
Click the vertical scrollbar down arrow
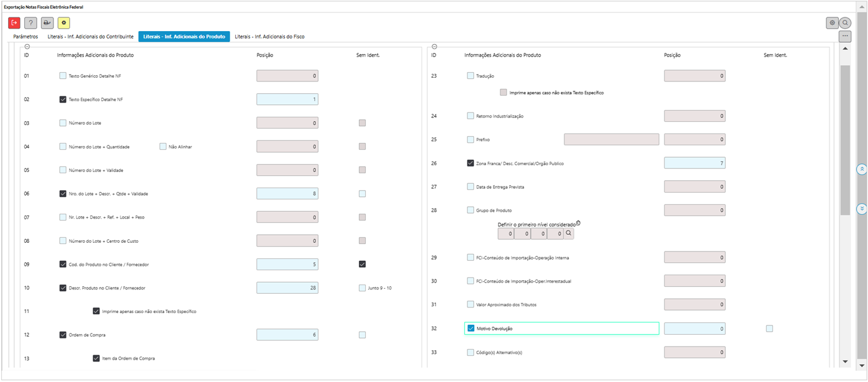(x=844, y=362)
